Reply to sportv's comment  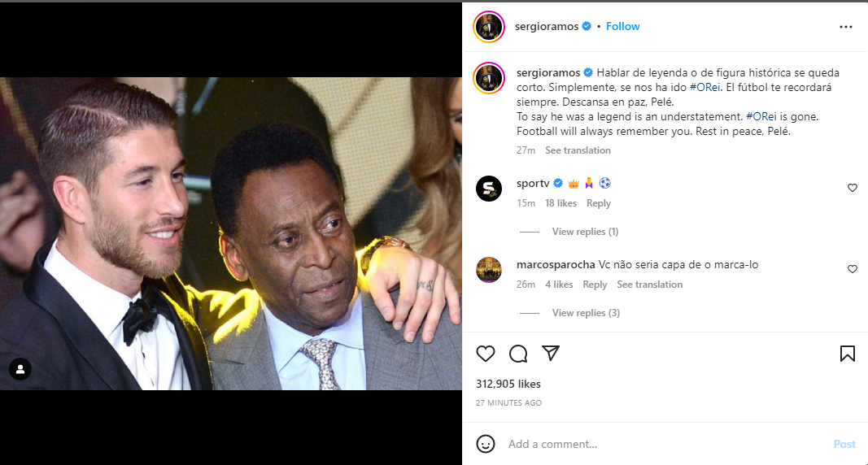[x=599, y=203]
